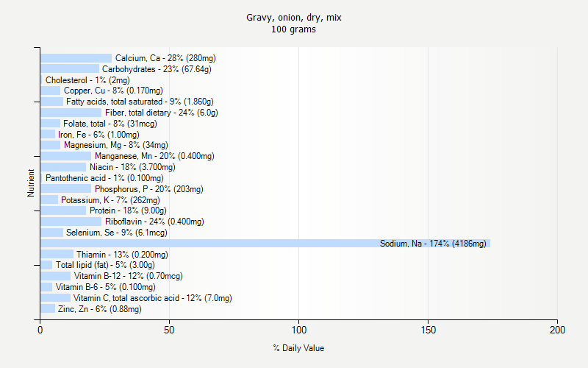The width and height of the screenshot is (588, 368).
Task: Click the Sodium, Na bar
Action: coord(265,244)
